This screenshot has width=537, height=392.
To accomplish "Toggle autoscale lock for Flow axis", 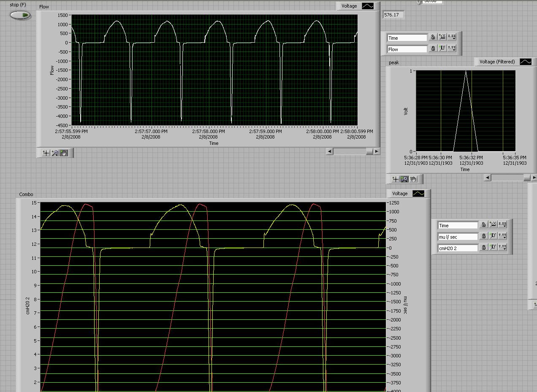I will 433,49.
